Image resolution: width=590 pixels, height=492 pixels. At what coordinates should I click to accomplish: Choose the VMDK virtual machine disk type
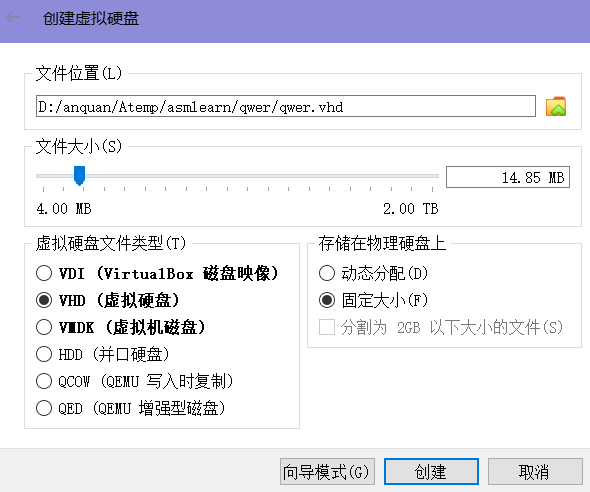[120, 327]
